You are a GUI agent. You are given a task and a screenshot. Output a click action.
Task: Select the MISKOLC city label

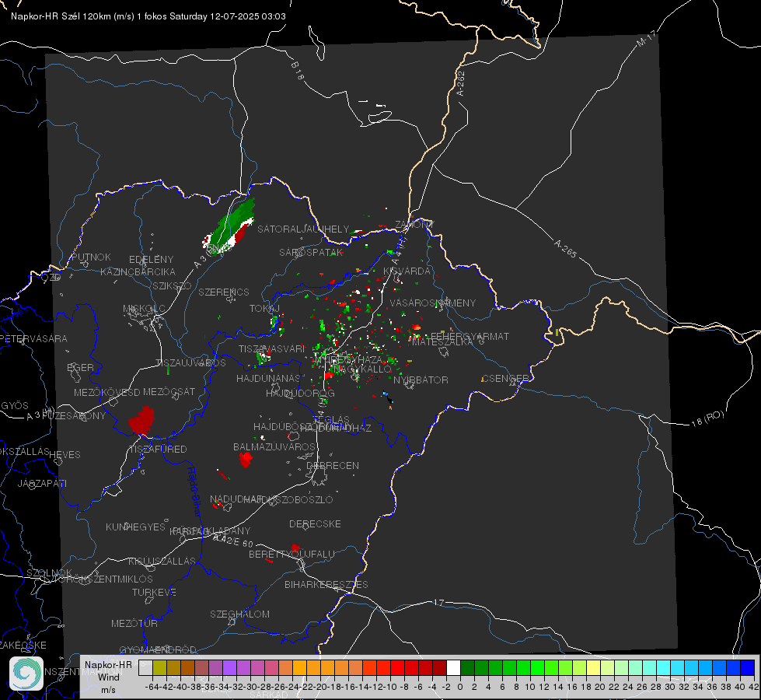click(x=144, y=309)
